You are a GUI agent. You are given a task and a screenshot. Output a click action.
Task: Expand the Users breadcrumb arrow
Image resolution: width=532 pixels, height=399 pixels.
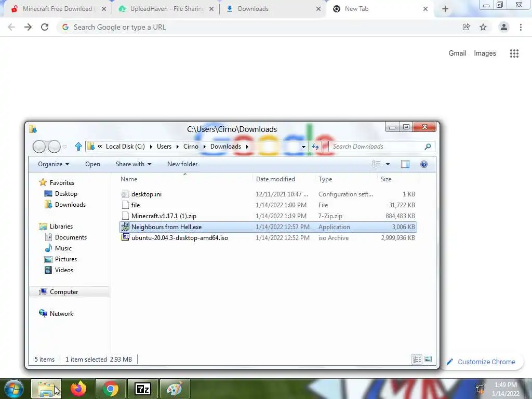[x=178, y=147]
